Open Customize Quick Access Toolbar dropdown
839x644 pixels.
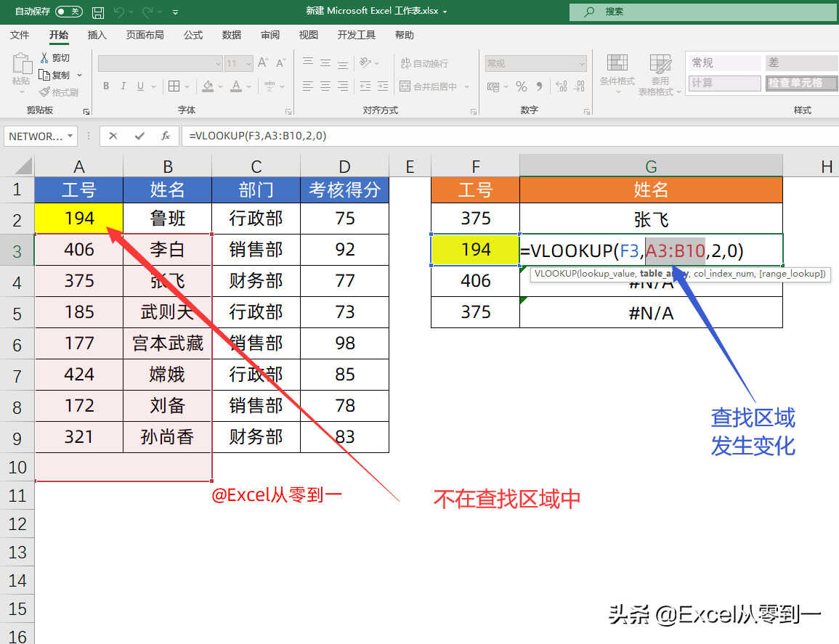176,12
